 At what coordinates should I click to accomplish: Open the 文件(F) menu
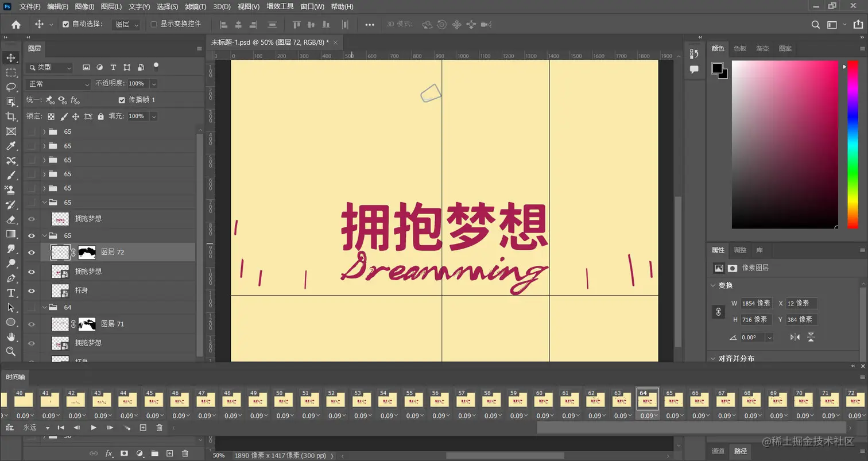pyautogui.click(x=30, y=6)
